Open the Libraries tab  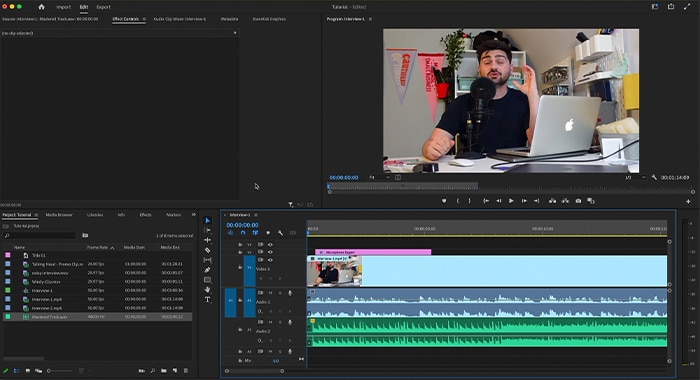pos(95,215)
